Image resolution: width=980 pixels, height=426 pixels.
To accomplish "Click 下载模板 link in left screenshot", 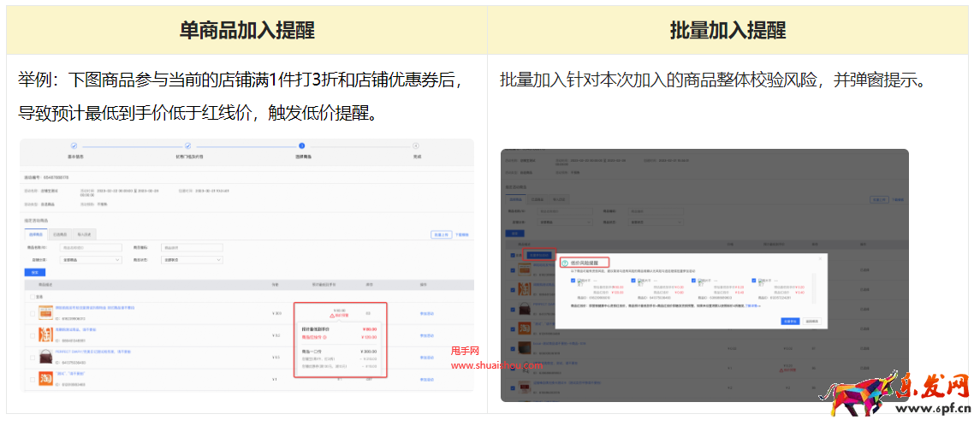I will click(462, 235).
